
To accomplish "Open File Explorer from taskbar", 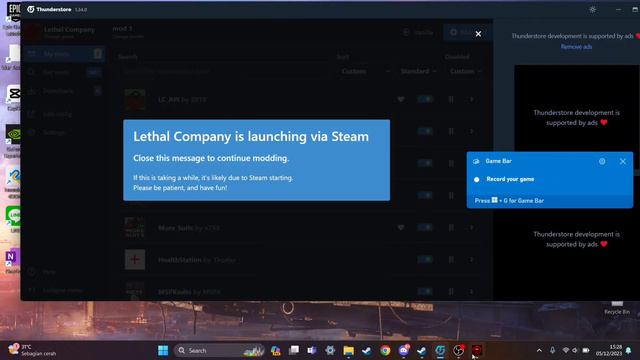I will pyautogui.click(x=349, y=350).
